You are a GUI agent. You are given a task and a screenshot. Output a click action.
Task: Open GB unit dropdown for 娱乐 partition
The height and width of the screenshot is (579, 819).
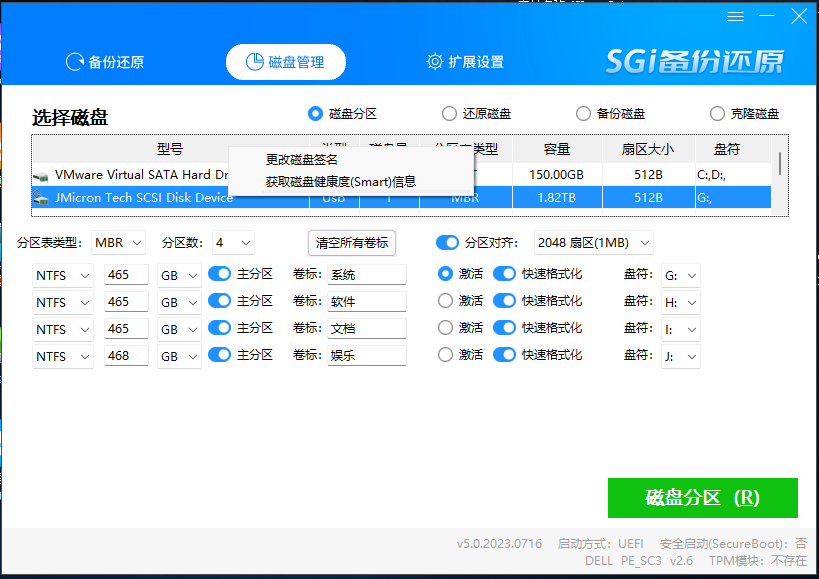pos(179,357)
